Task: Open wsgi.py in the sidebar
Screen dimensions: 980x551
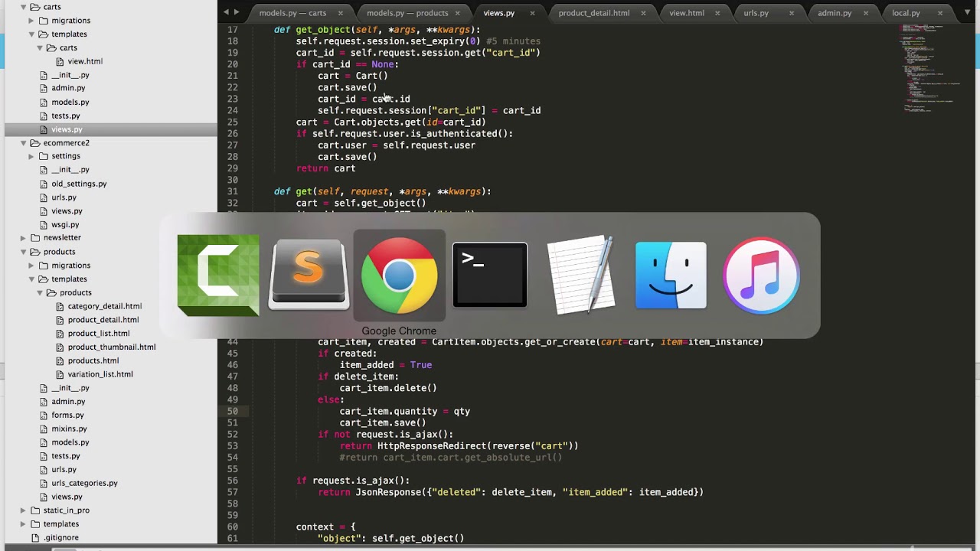Action: pos(65,225)
